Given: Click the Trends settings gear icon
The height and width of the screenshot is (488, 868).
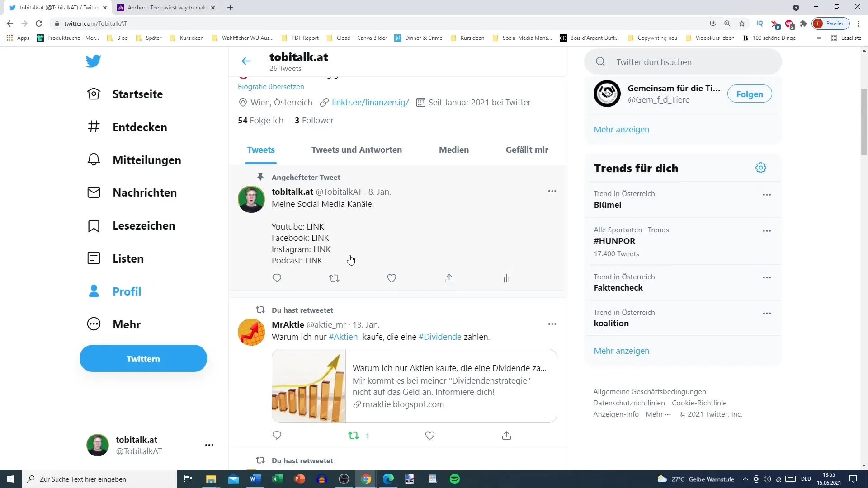Looking at the screenshot, I should click(x=761, y=168).
